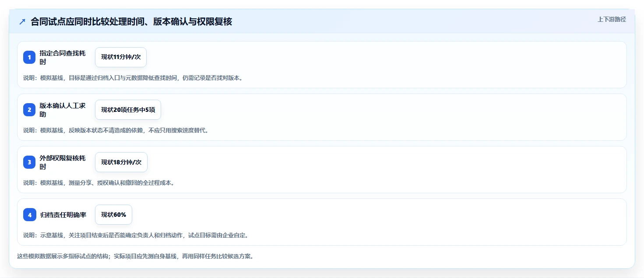Click the panel title 合同试点应同时比较处理时间、版本确认与权限复核
644x278 pixels.
tap(131, 21)
